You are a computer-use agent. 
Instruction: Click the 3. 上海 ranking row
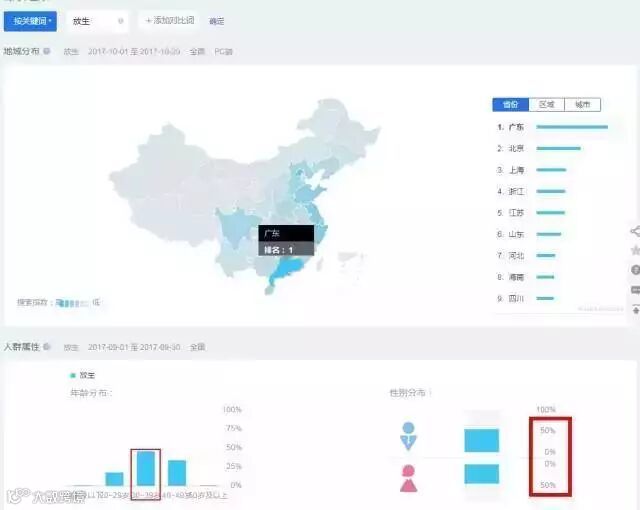click(553, 170)
